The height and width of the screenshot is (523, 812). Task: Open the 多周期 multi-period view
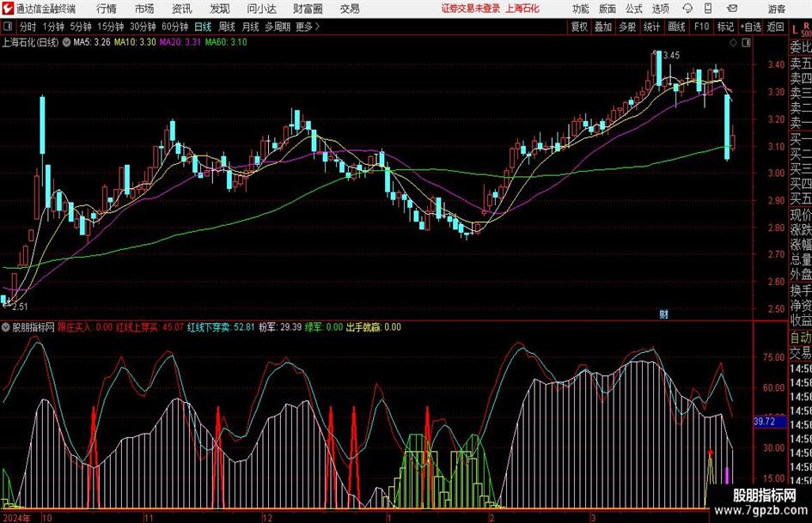click(x=278, y=27)
